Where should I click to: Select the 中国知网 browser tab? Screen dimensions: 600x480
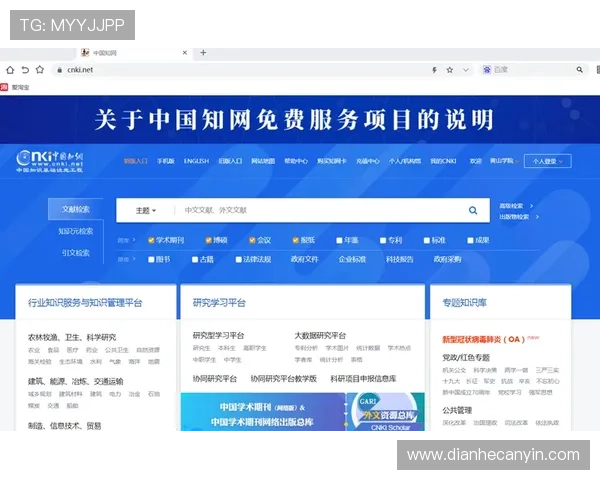point(134,53)
